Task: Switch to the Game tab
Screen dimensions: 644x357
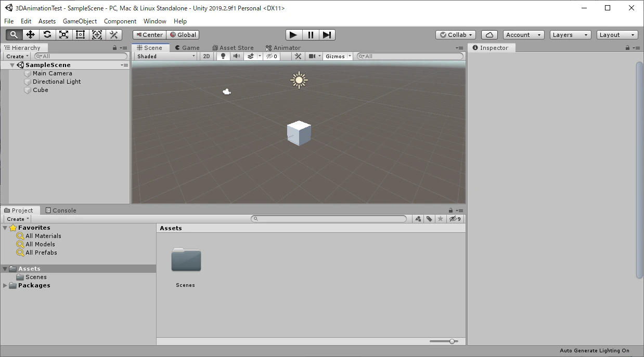Action: (187, 48)
